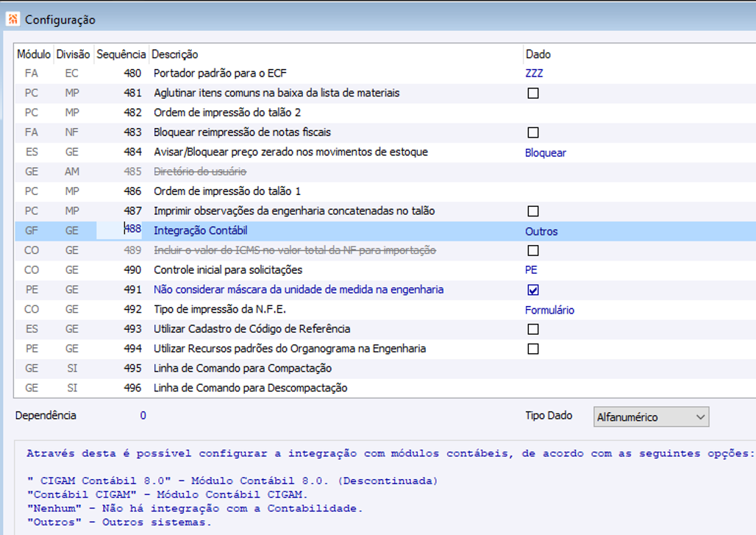This screenshot has height=535, width=756.
Task: Click the GF module cell in row 488
Action: point(32,230)
